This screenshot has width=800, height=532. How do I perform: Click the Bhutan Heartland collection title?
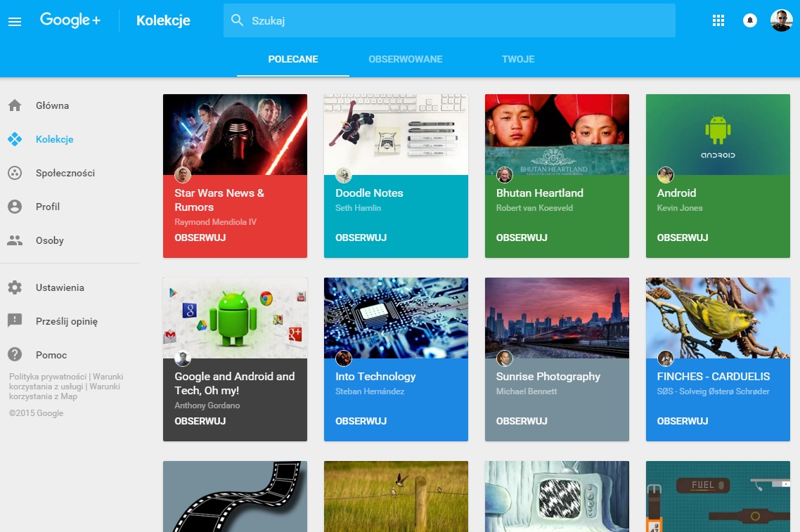click(540, 193)
